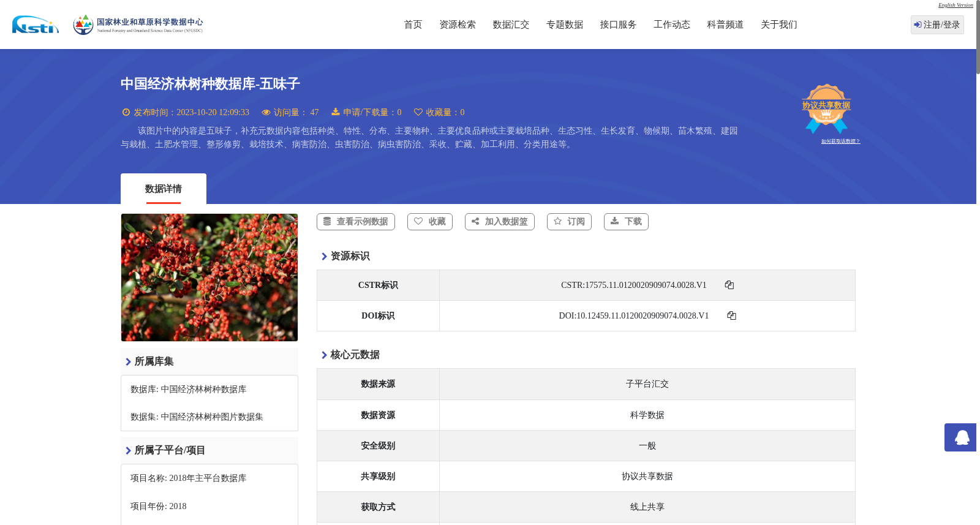The height and width of the screenshot is (525, 980).
Task: Toggle the 所属子平台/项目 panel chevron
Action: [128, 450]
